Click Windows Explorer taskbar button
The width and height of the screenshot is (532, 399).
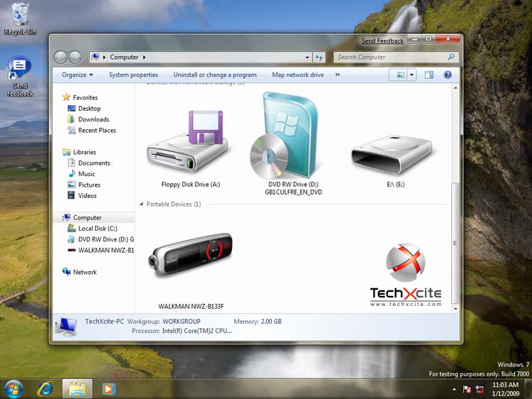click(77, 389)
